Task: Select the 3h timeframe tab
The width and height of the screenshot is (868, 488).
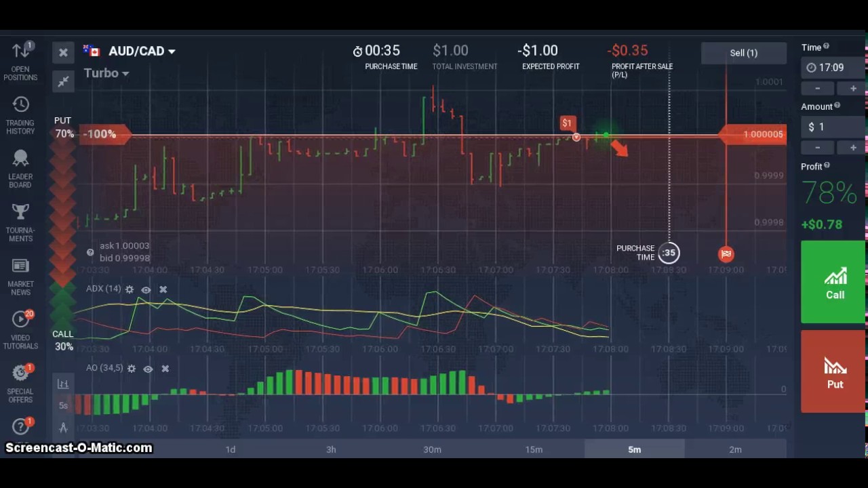Action: [x=331, y=449]
